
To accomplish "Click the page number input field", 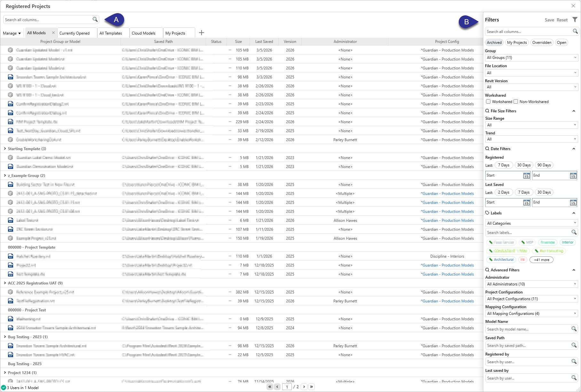I will click(x=287, y=387).
